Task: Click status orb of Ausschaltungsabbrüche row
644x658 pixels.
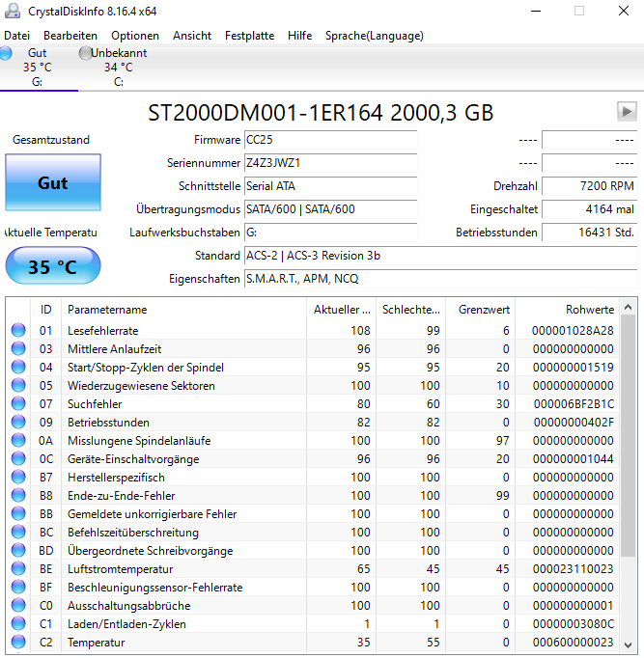Action: pos(18,605)
